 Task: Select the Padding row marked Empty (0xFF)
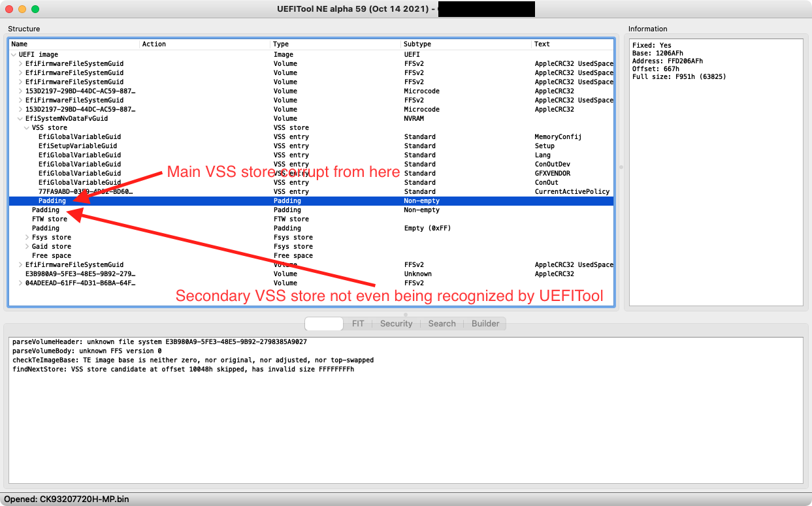pos(312,229)
